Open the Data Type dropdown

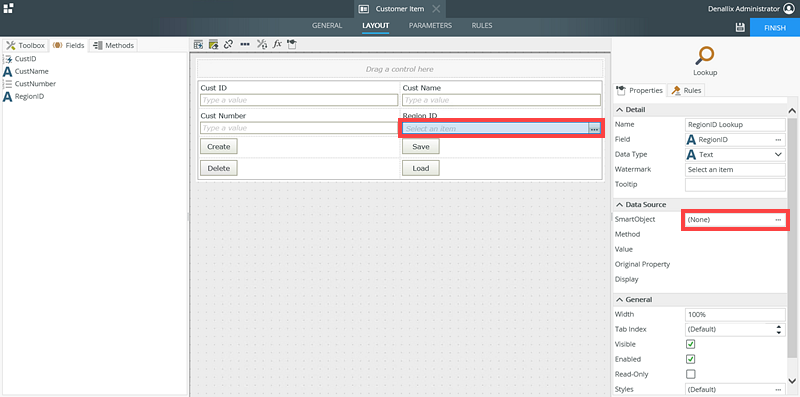(735, 155)
